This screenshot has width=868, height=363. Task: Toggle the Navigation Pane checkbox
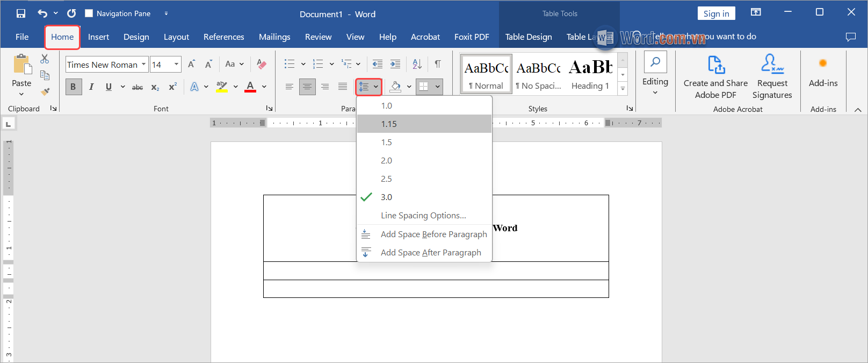[x=89, y=13]
